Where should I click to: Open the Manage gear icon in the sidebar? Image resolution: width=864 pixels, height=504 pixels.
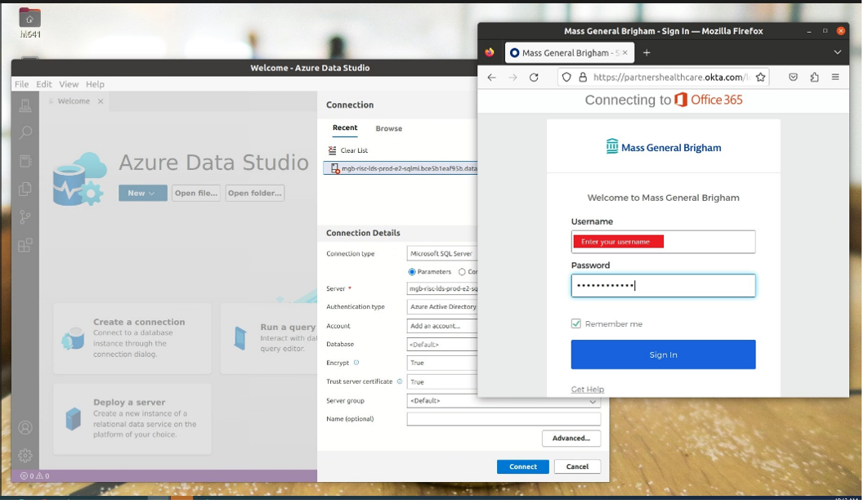coord(25,455)
